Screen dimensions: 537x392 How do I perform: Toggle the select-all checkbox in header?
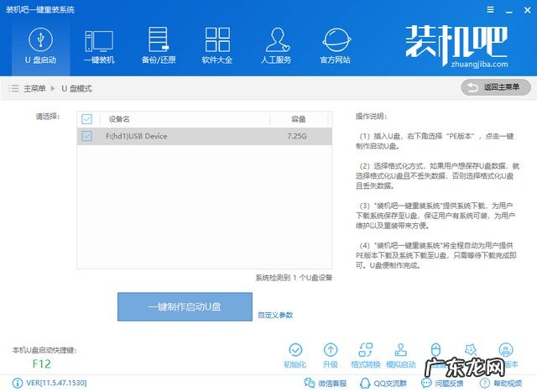[87, 119]
